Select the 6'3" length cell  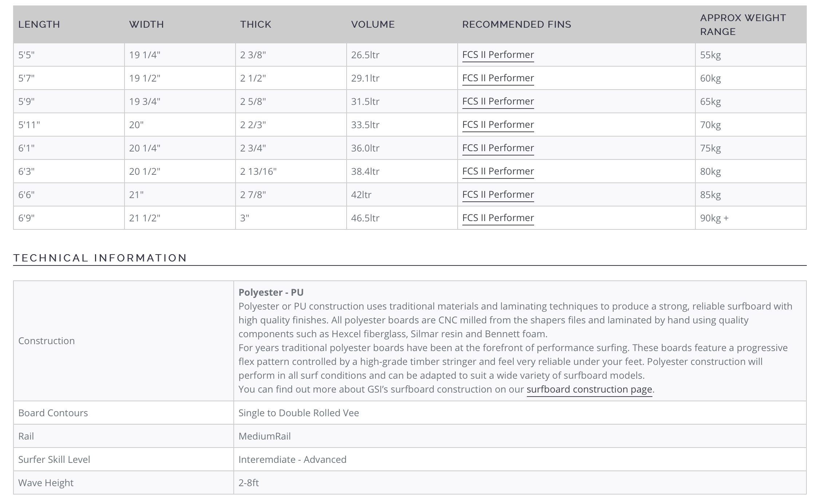pyautogui.click(x=69, y=171)
